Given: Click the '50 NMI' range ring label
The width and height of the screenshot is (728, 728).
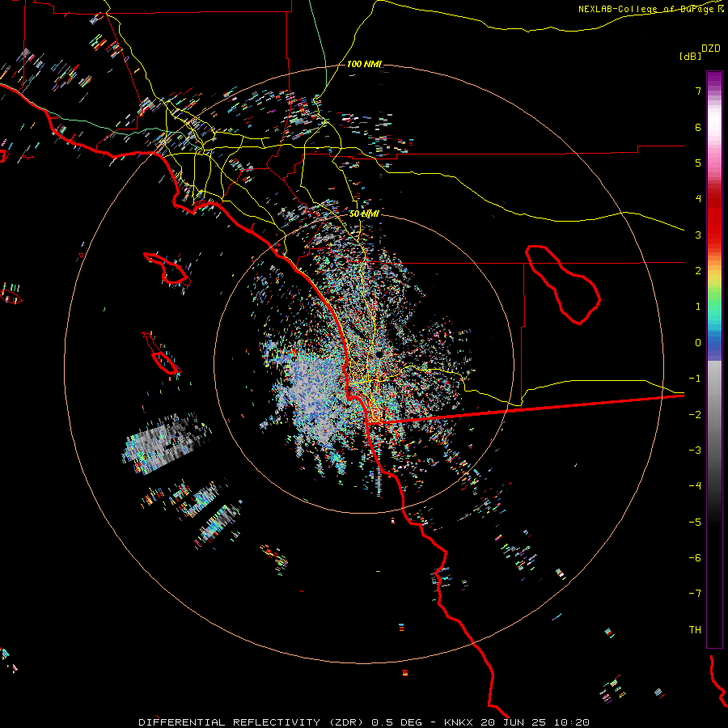Looking at the screenshot, I should point(364,214).
